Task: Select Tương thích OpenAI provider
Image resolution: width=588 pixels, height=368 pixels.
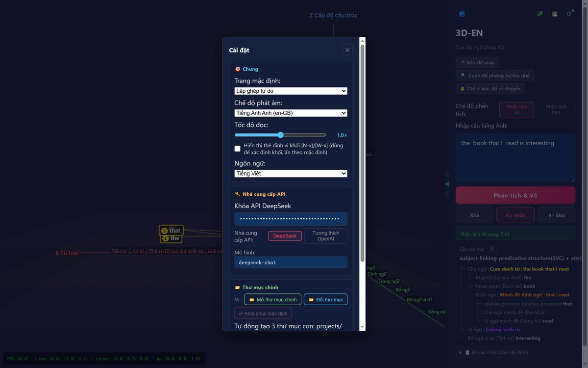Action: point(326,236)
